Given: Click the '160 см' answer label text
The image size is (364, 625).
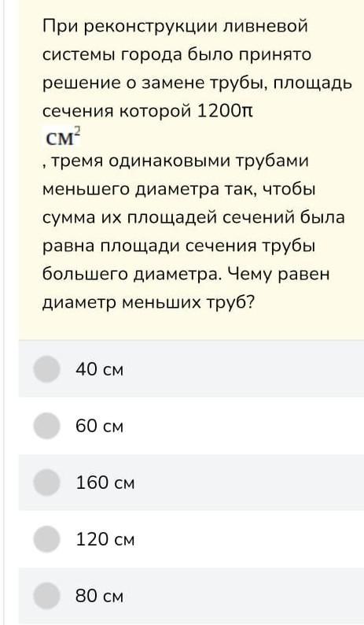Looking at the screenshot, I should (105, 483).
